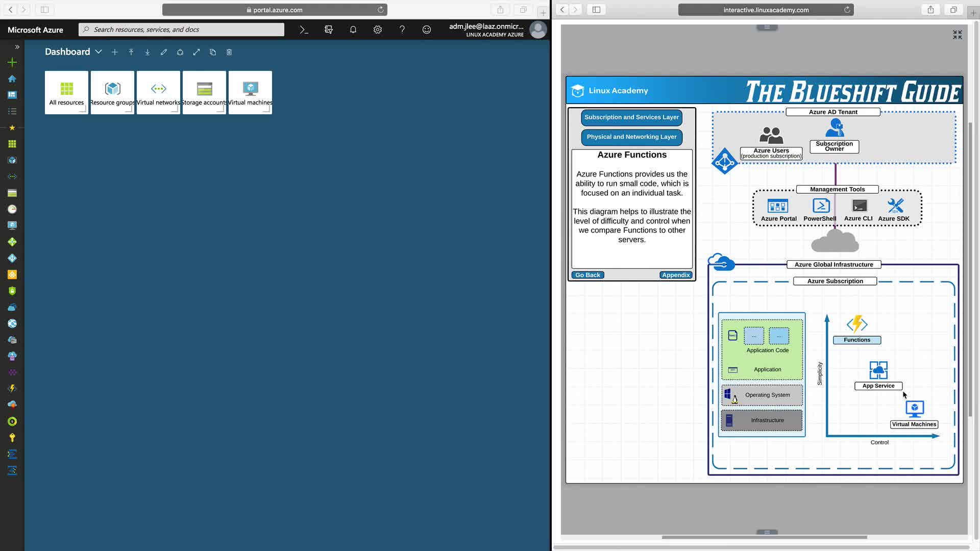The image size is (980, 551).
Task: Click the delete dashboard trash icon
Action: (229, 52)
